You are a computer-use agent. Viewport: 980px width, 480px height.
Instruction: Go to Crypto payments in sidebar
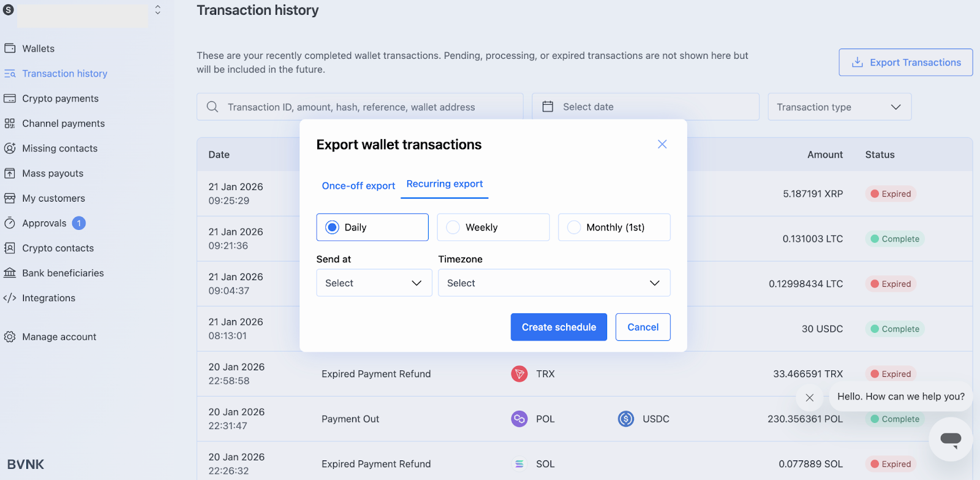point(60,99)
